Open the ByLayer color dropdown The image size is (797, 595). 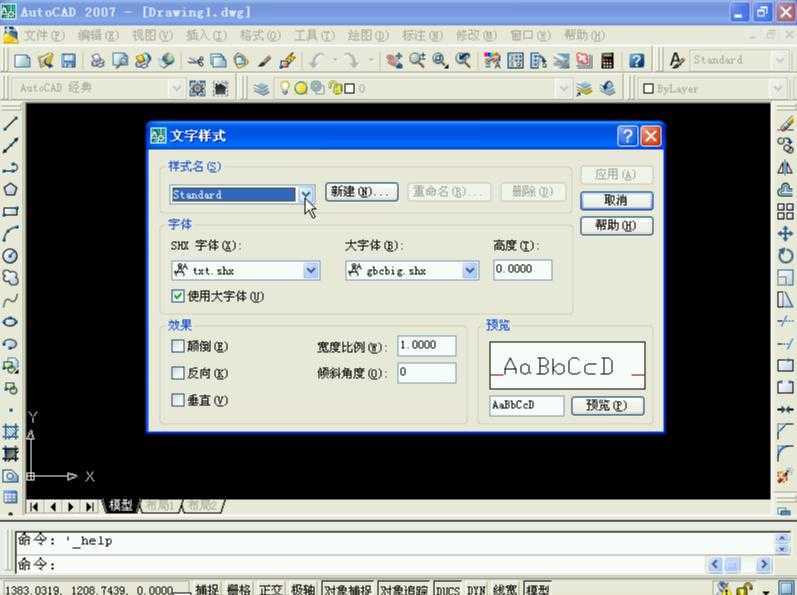778,89
